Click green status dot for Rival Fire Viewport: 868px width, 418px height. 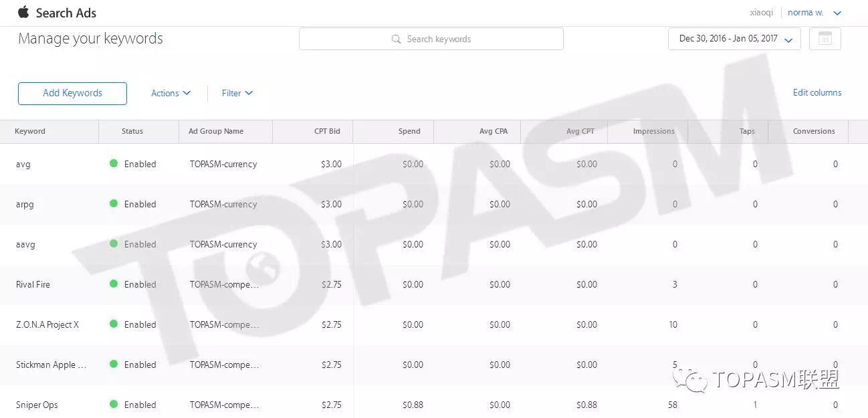[x=114, y=284]
